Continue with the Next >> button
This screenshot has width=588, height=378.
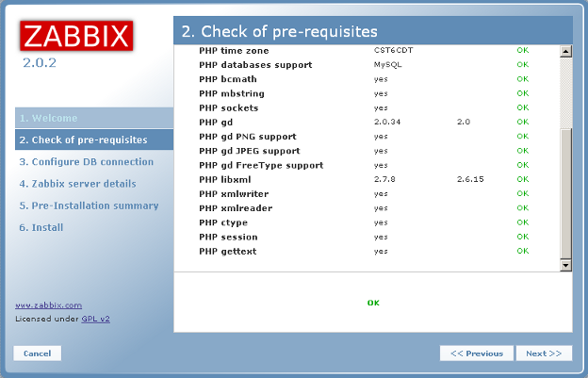click(x=543, y=353)
